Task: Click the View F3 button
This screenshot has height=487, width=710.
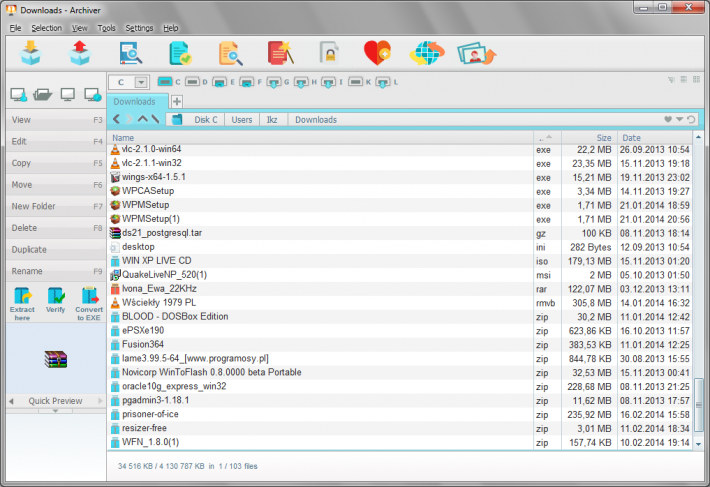Action: pyautogui.click(x=56, y=120)
